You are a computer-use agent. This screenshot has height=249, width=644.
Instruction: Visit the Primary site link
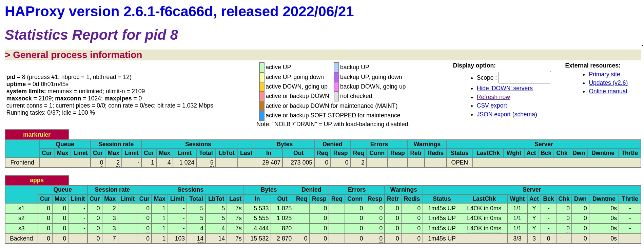click(604, 74)
